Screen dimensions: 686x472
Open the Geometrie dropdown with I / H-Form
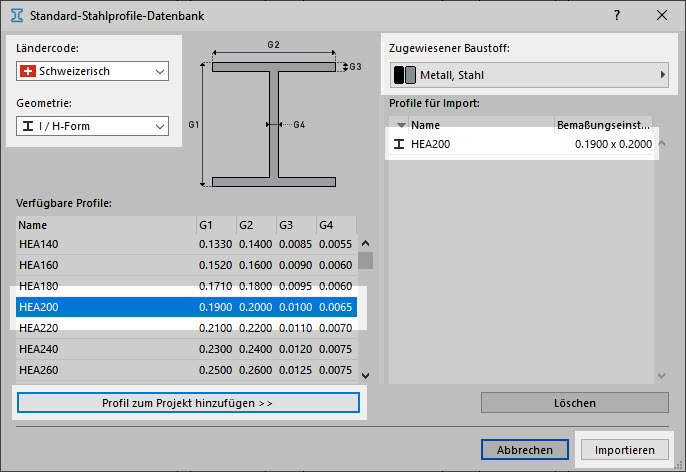(x=92, y=126)
